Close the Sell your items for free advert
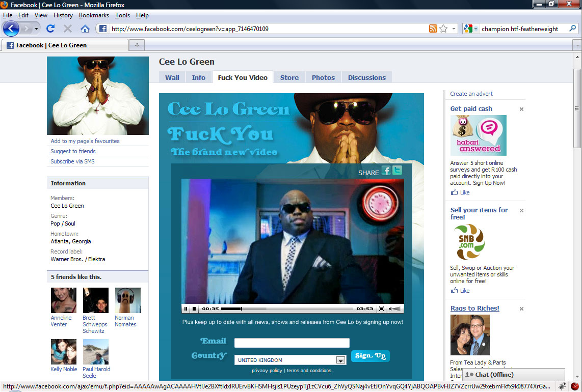The height and width of the screenshot is (392, 582). [x=521, y=210]
